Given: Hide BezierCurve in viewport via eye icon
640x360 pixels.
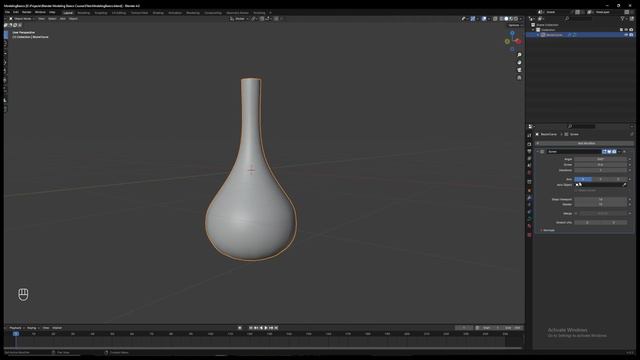Looking at the screenshot, I should [x=626, y=35].
